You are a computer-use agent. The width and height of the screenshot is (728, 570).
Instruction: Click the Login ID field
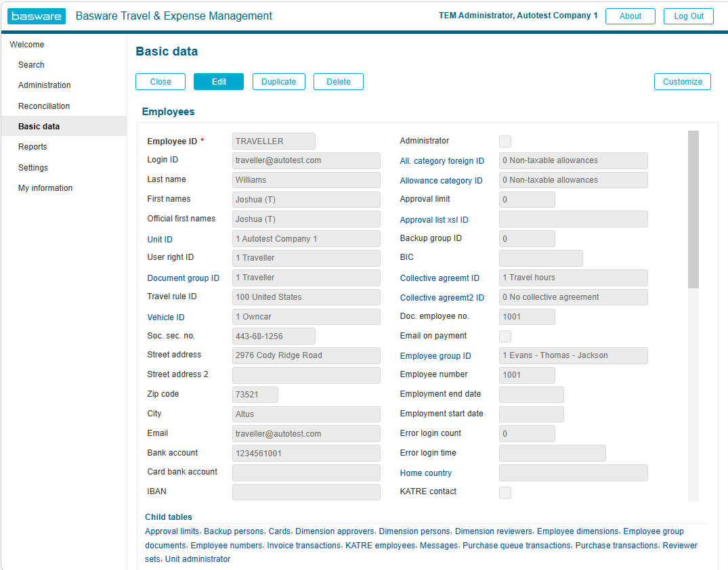tap(306, 160)
